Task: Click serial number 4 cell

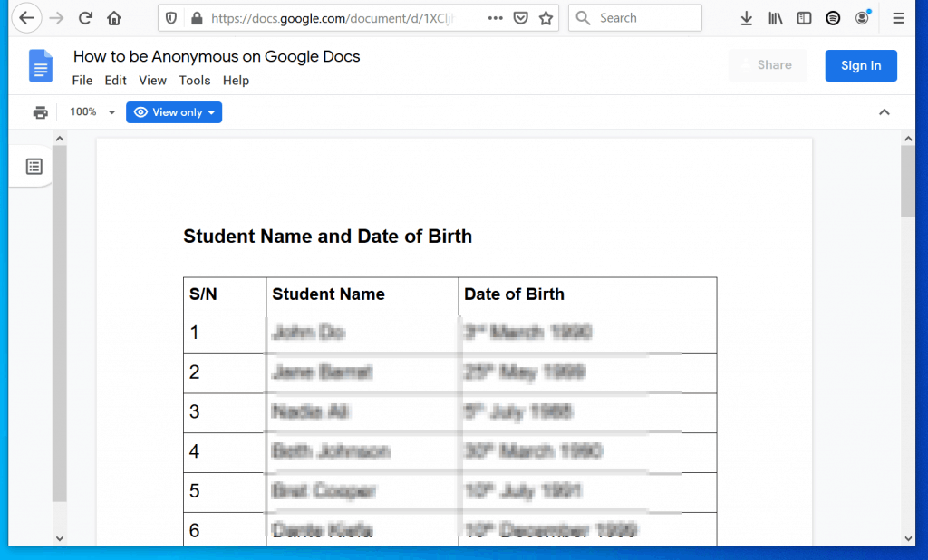Action: point(225,453)
